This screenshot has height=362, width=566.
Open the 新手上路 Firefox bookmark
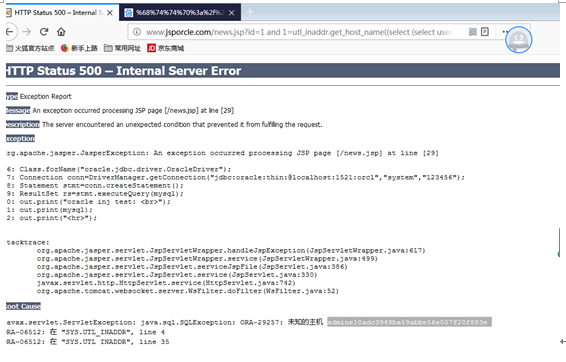[79, 48]
